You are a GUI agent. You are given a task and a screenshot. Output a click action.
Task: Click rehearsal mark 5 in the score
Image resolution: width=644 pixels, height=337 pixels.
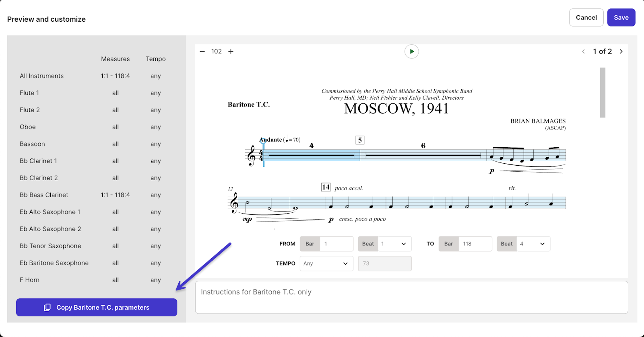pyautogui.click(x=360, y=140)
